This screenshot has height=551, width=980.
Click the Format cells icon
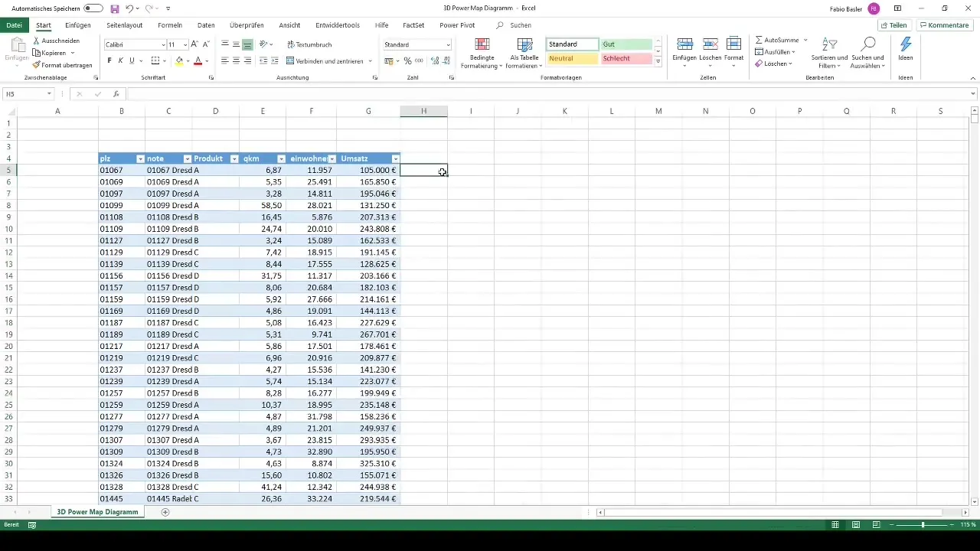pyautogui.click(x=733, y=44)
